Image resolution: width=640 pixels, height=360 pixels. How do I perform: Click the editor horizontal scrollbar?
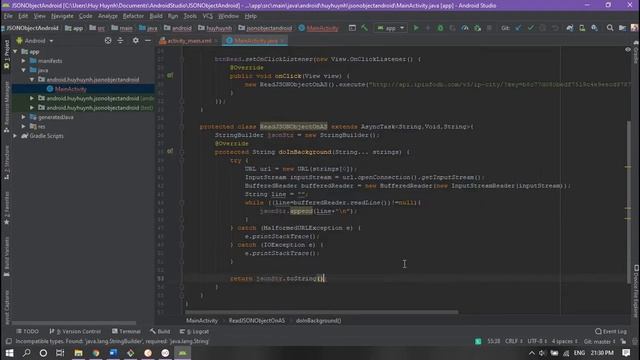point(322,312)
